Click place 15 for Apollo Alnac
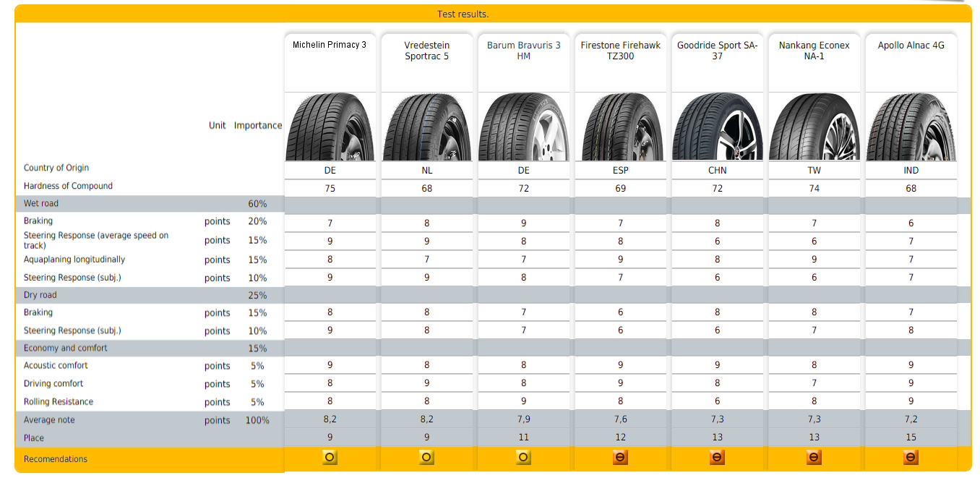Image resolution: width=980 pixels, height=478 pixels. click(911, 438)
